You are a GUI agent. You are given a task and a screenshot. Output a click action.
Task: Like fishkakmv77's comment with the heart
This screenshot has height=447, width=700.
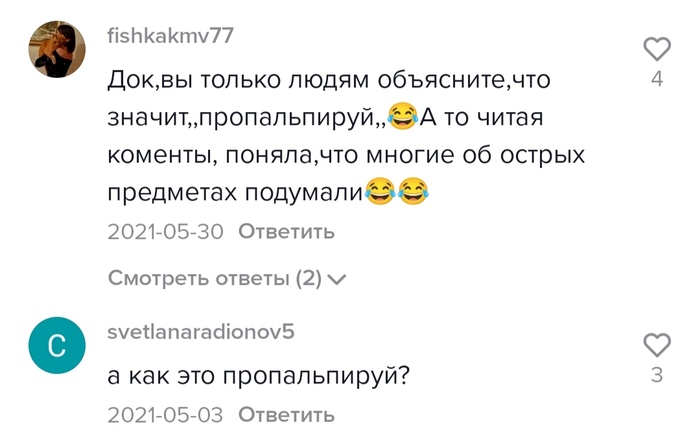pyautogui.click(x=656, y=48)
